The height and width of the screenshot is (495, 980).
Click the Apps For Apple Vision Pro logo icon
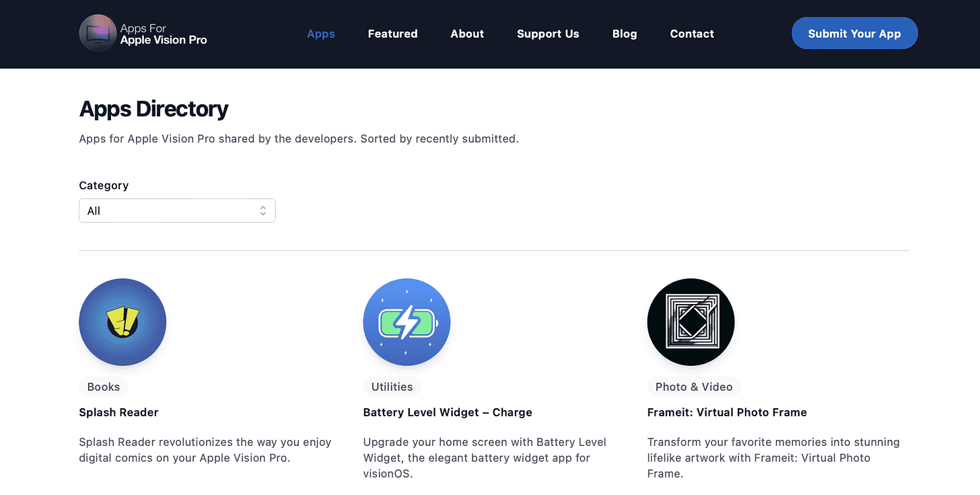98,34
